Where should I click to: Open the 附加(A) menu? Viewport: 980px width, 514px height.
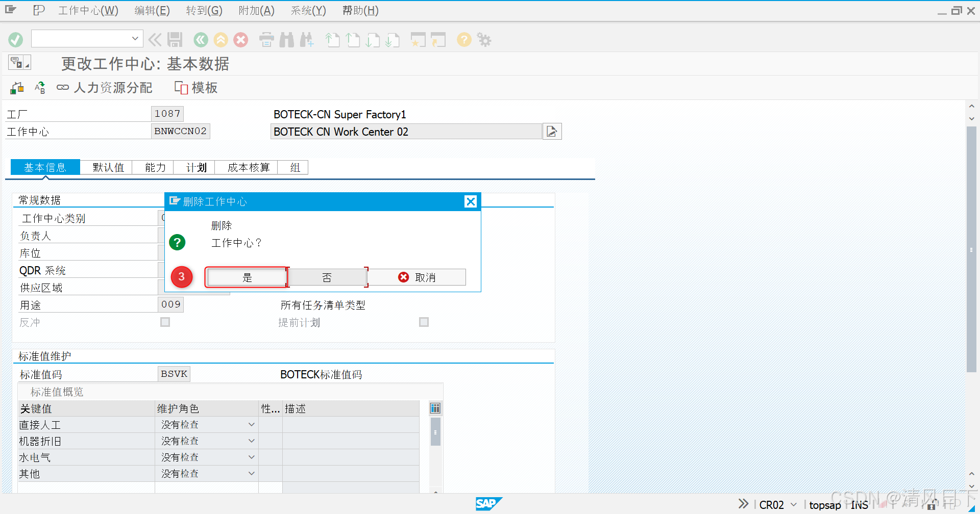[x=257, y=10]
